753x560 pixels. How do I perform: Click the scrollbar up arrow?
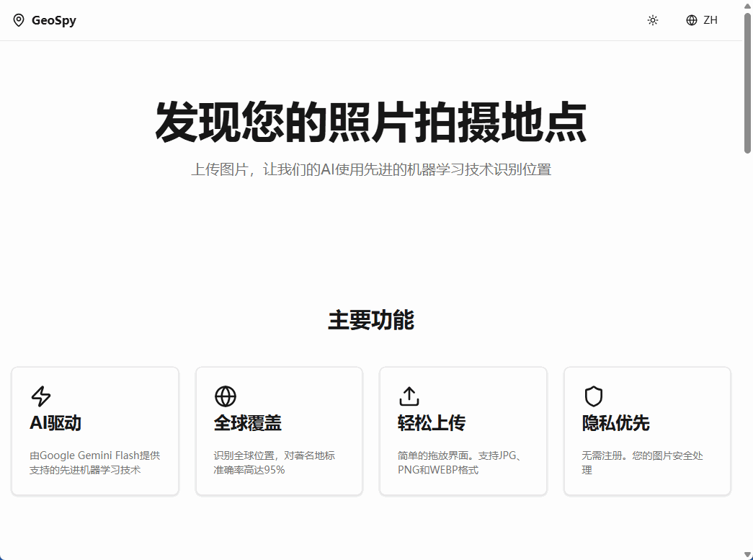[x=747, y=6]
